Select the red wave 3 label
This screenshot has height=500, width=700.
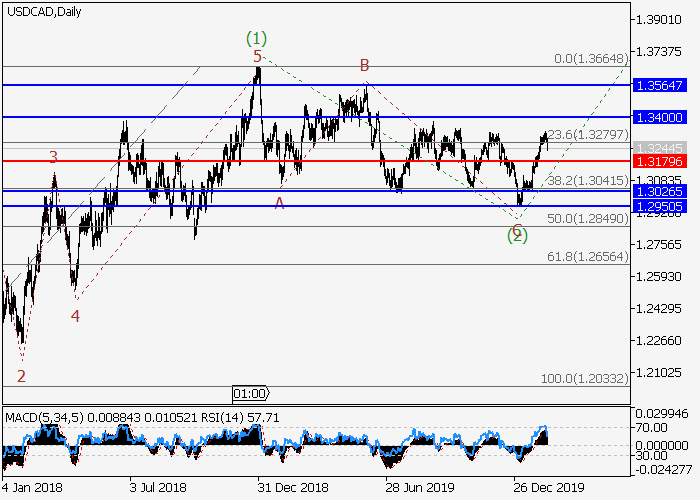point(54,157)
